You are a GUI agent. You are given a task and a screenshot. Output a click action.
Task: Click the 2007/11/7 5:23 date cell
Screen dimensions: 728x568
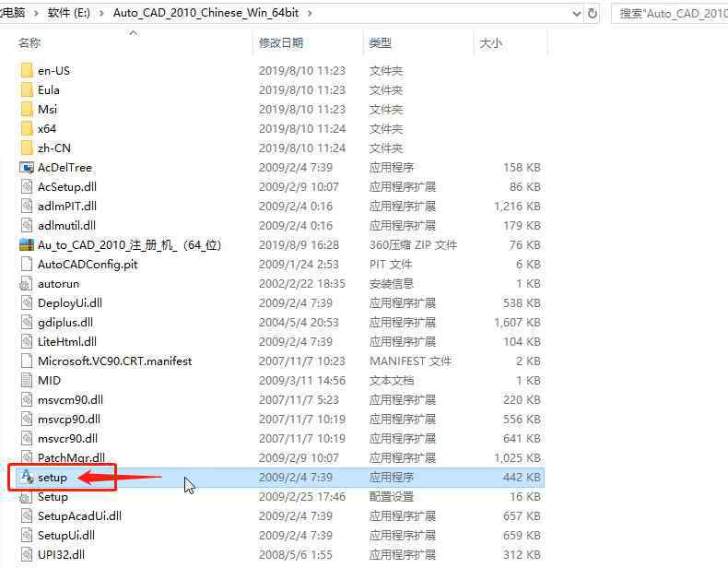tap(299, 400)
